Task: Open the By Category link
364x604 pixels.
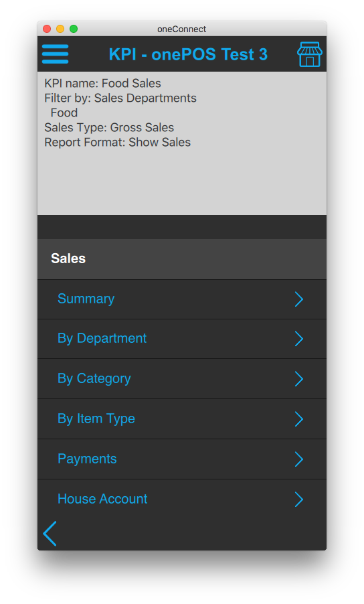Action: click(x=182, y=379)
